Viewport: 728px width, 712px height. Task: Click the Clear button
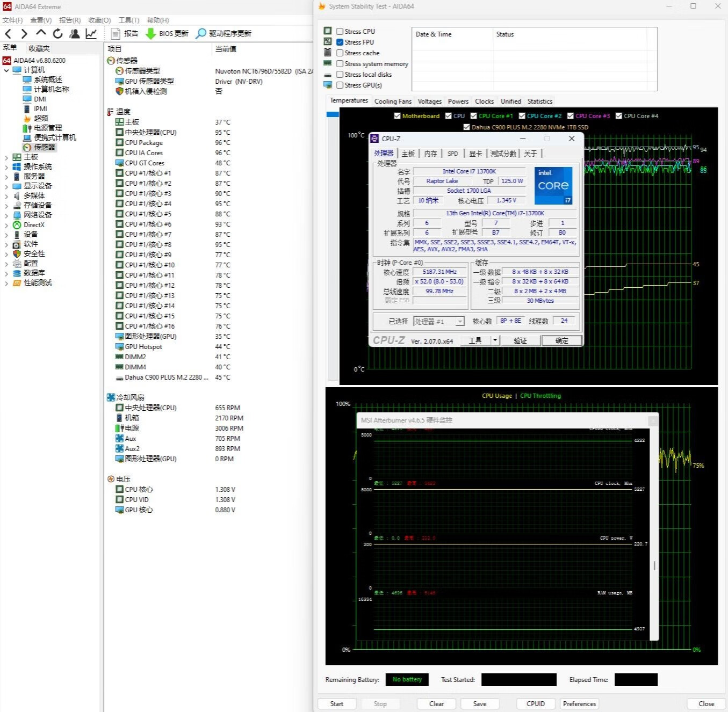coord(436,703)
